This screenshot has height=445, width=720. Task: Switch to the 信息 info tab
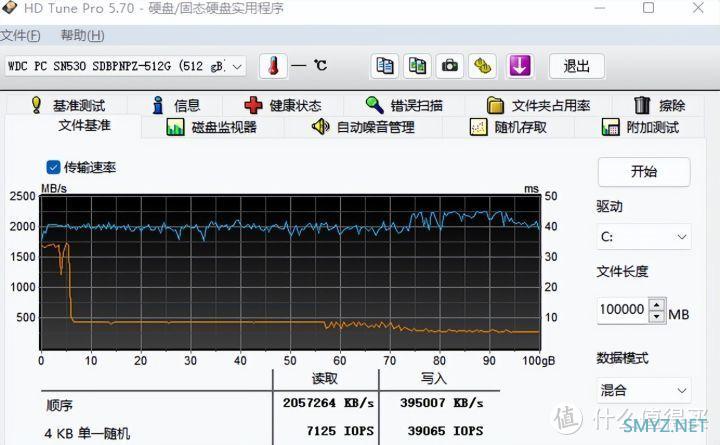176,105
